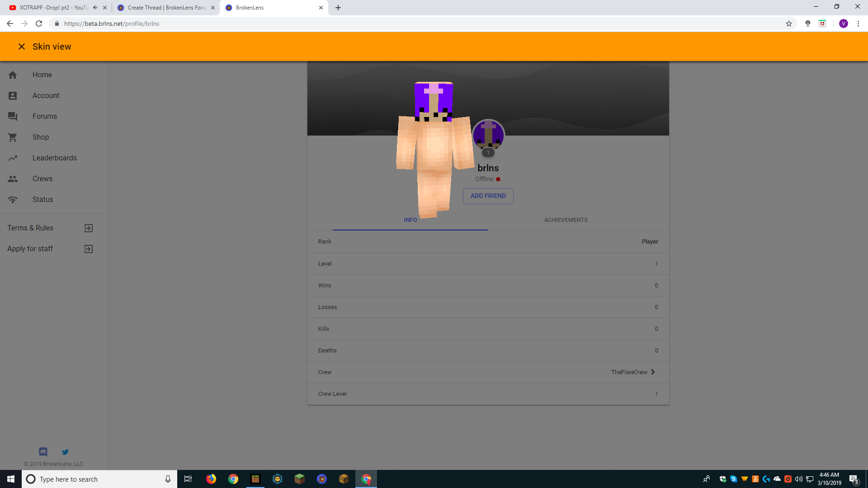Open Firefox from the taskbar
This screenshot has height=488, width=868.
(x=211, y=479)
